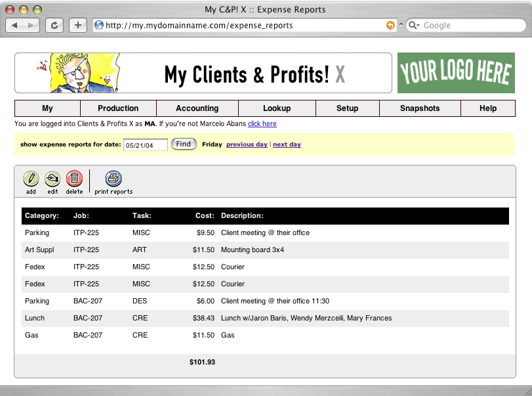Open the Lookup menu

(277, 108)
